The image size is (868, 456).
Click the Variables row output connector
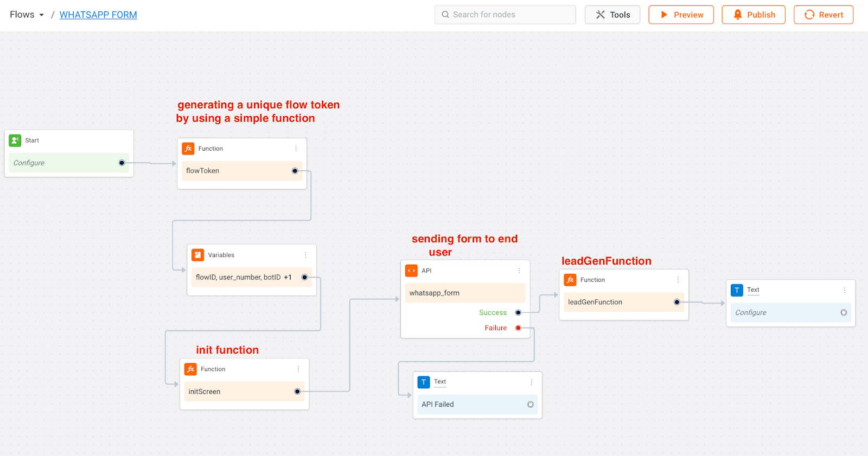coord(304,277)
